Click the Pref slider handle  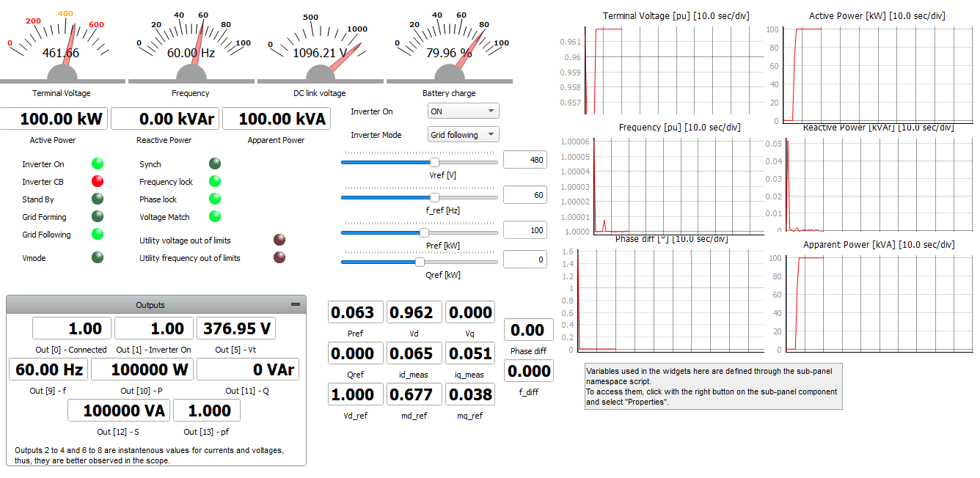coord(424,232)
